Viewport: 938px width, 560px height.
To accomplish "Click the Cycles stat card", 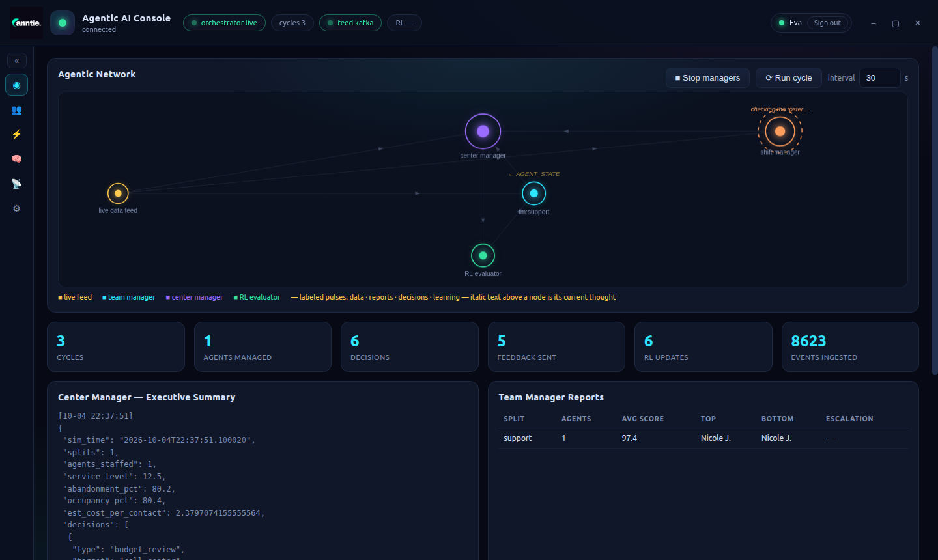I will click(x=116, y=347).
